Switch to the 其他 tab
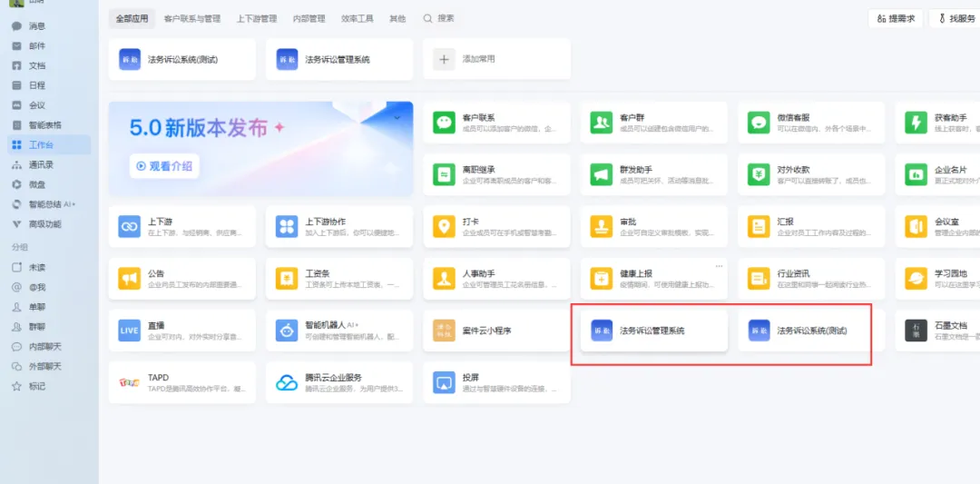This screenshot has width=980, height=484. (397, 19)
